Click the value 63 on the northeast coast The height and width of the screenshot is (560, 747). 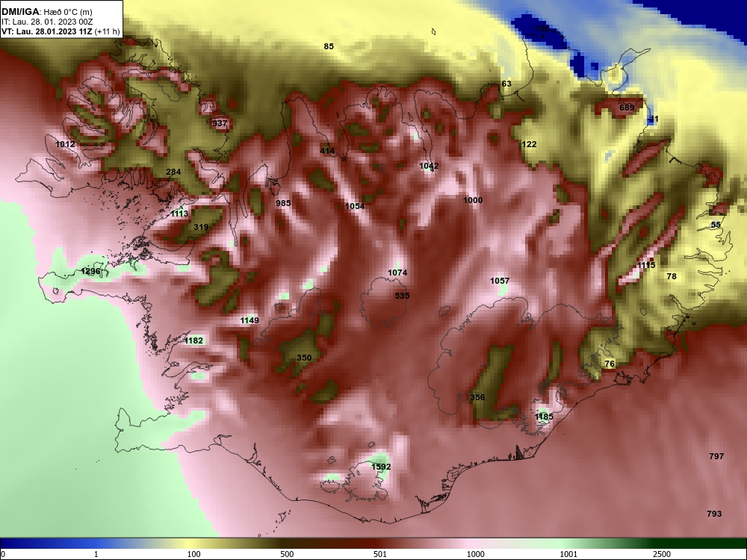(x=506, y=84)
